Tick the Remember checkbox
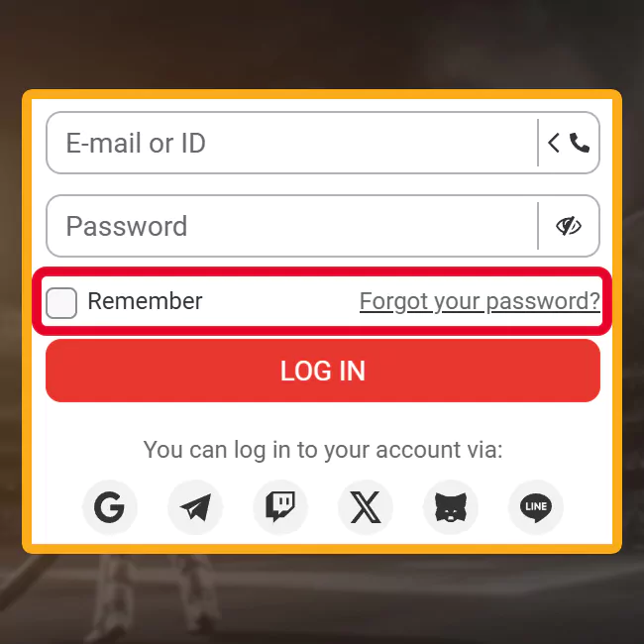644x644 pixels. [61, 303]
